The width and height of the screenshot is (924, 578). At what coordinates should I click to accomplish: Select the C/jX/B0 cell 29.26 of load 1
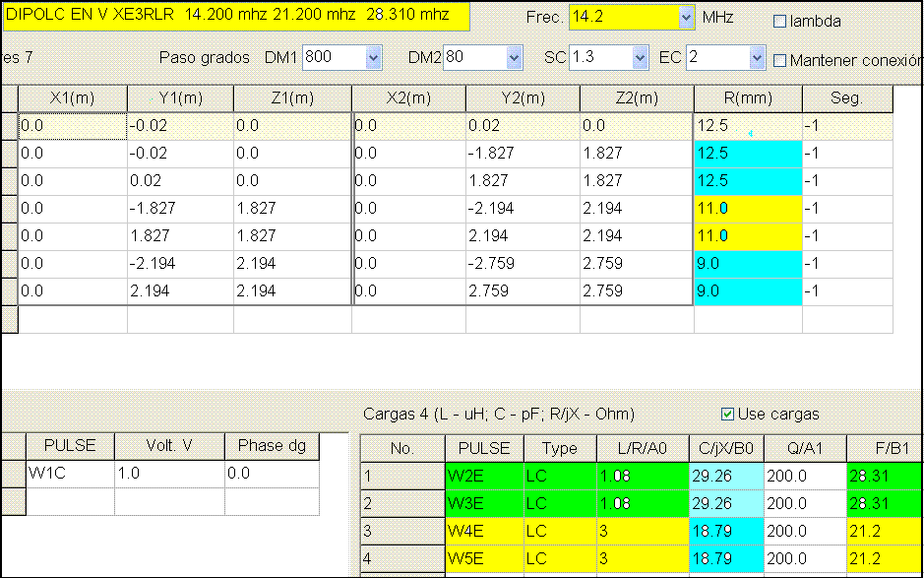(x=726, y=477)
